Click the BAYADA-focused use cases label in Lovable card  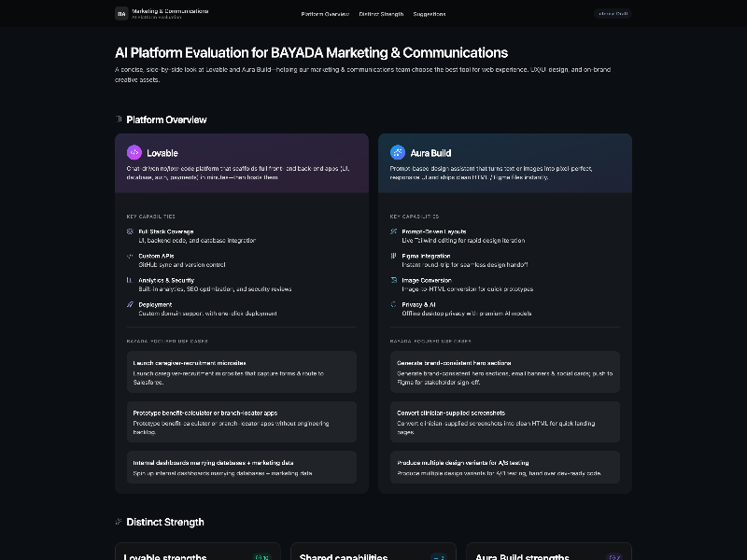pos(167,341)
